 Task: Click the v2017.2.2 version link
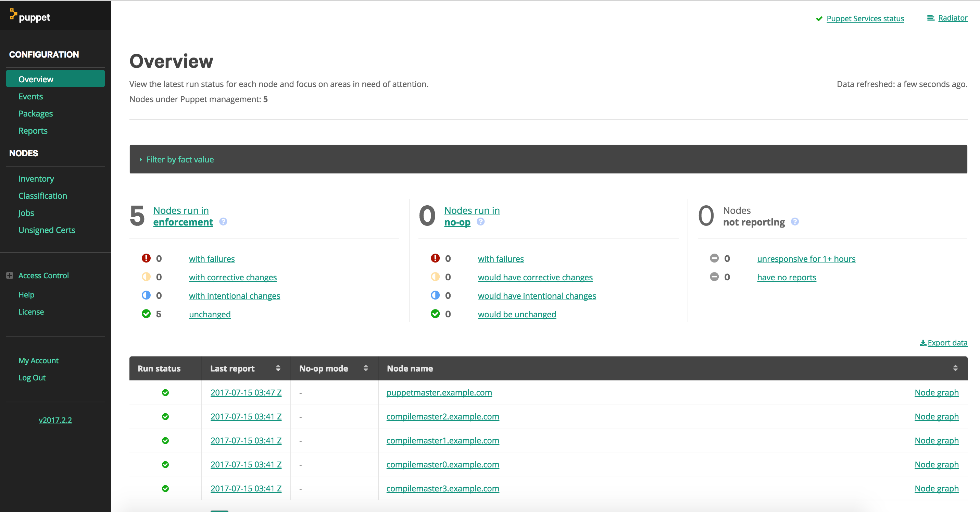(x=55, y=420)
